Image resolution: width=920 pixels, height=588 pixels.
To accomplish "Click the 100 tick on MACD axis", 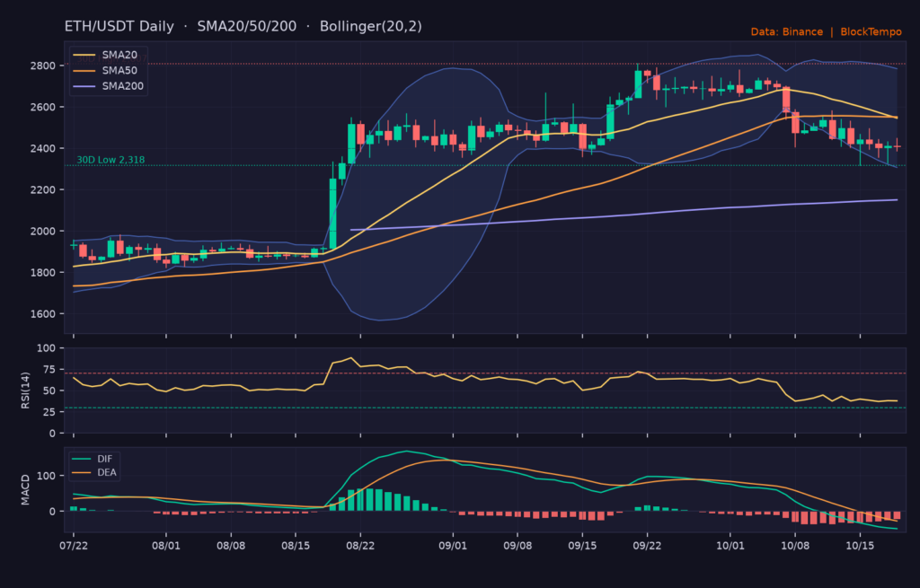I will point(47,476).
